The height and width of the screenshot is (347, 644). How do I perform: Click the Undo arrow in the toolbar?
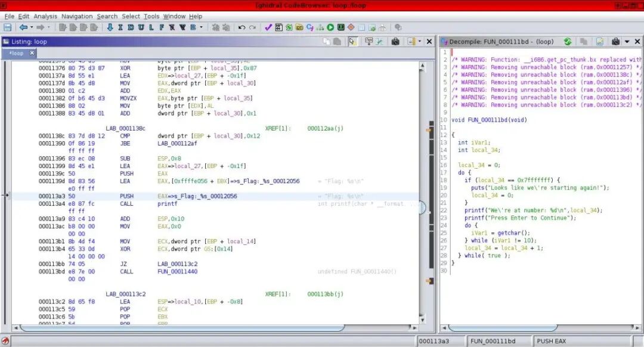(x=241, y=27)
